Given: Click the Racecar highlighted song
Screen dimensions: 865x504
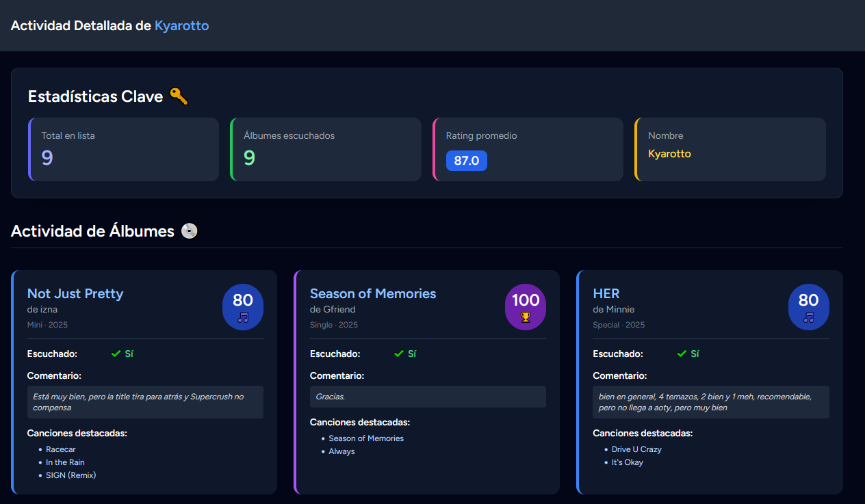Looking at the screenshot, I should tap(61, 449).
